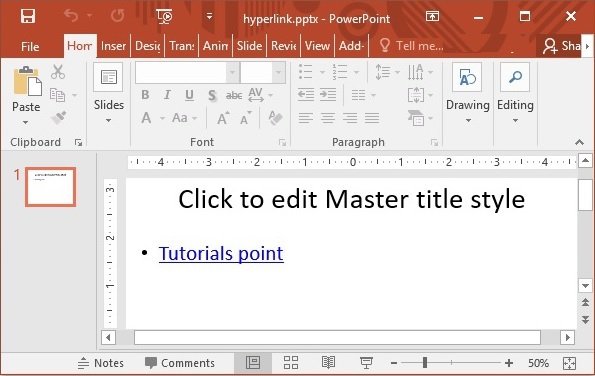Switch to the Insert tab

(113, 46)
